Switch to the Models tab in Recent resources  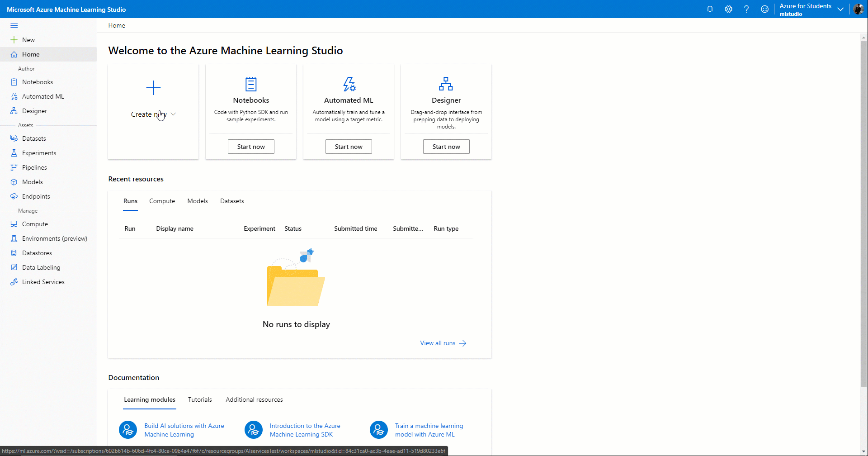[198, 201]
